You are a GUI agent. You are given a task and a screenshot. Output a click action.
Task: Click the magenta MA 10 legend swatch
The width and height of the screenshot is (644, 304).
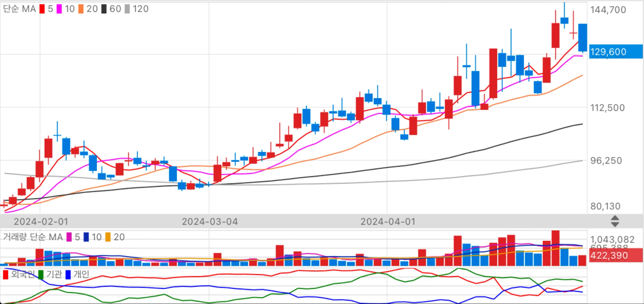[x=59, y=9]
